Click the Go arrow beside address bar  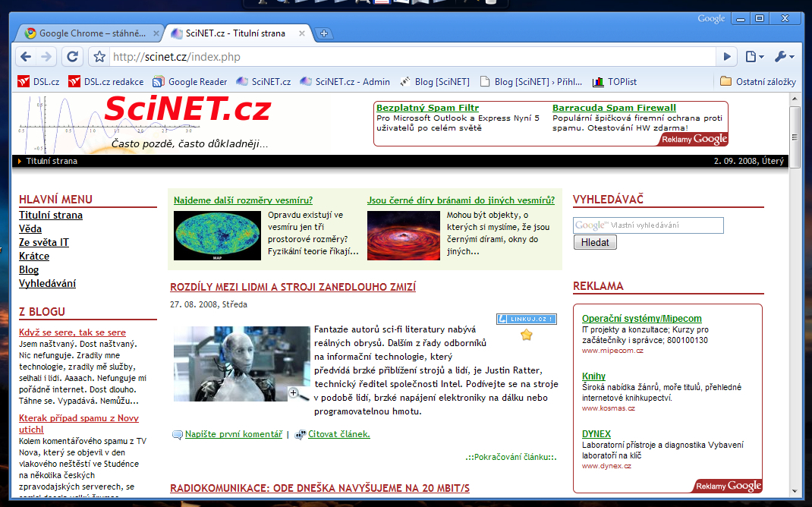click(727, 56)
